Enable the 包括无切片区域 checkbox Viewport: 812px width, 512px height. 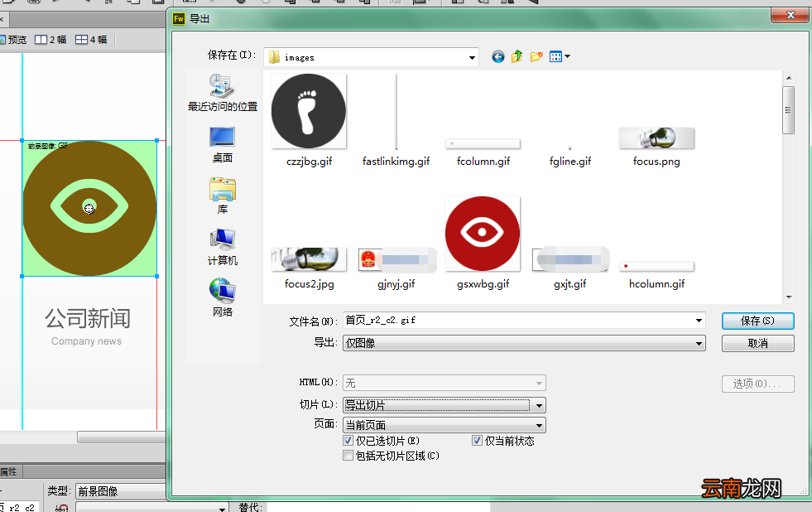[x=348, y=456]
